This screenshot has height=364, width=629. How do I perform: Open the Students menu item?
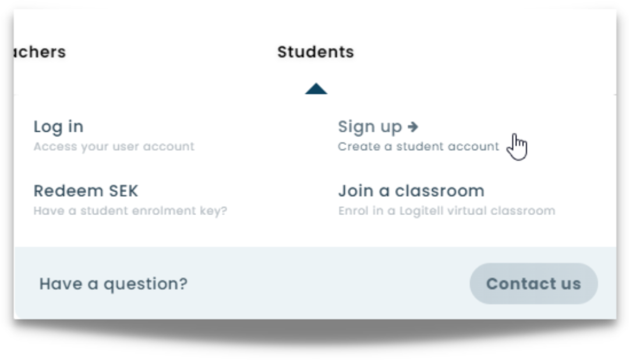[316, 52]
